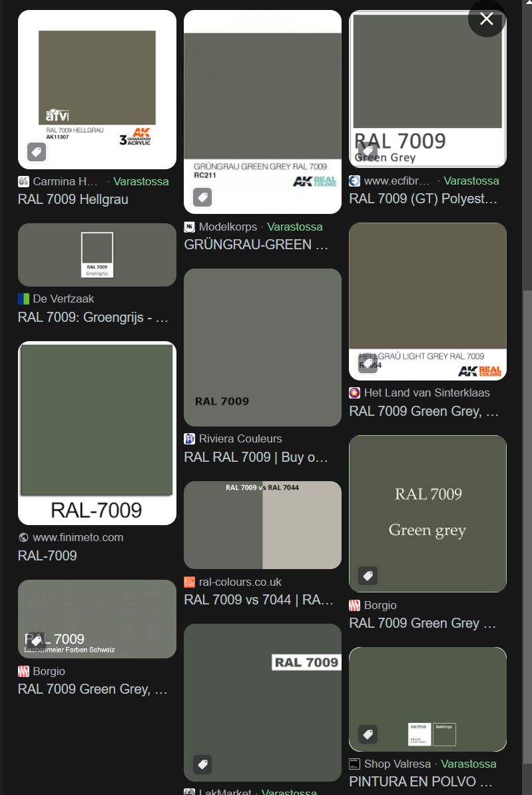This screenshot has width=532, height=795.
Task: Close the image results panel
Action: click(487, 19)
